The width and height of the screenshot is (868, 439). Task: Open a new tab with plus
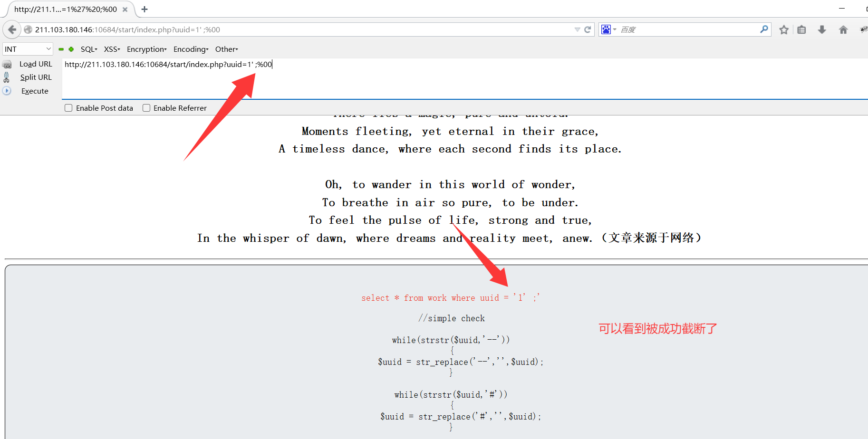point(145,10)
